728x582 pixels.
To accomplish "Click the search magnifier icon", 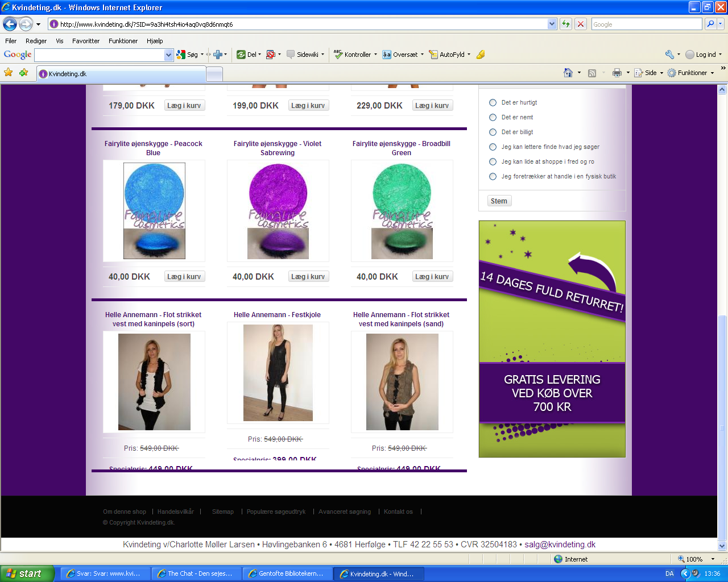I will coord(710,24).
